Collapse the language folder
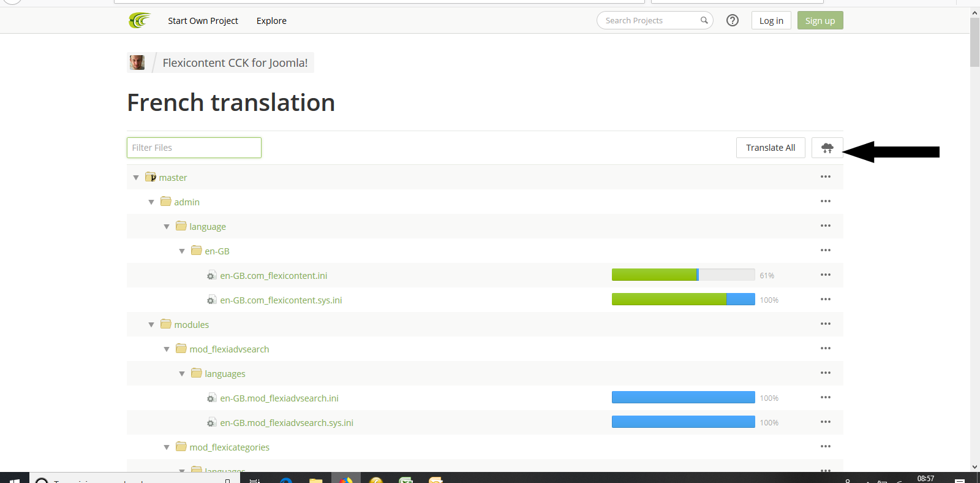The height and width of the screenshot is (483, 980). point(167,227)
